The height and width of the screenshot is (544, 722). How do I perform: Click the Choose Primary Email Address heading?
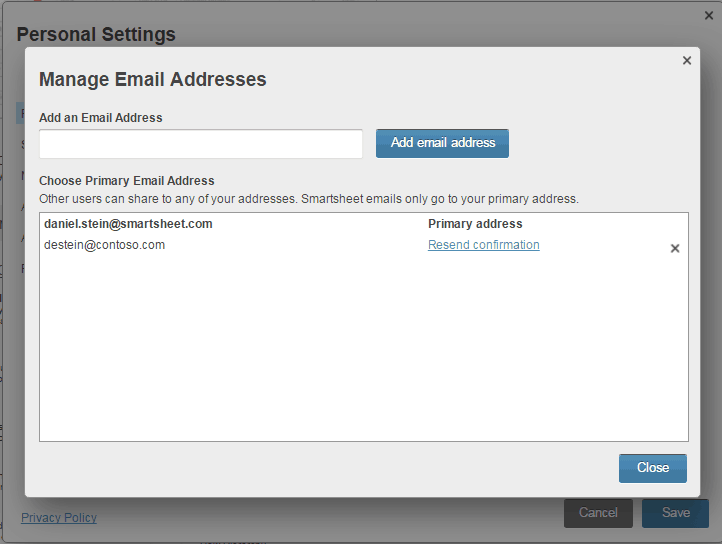click(x=126, y=181)
